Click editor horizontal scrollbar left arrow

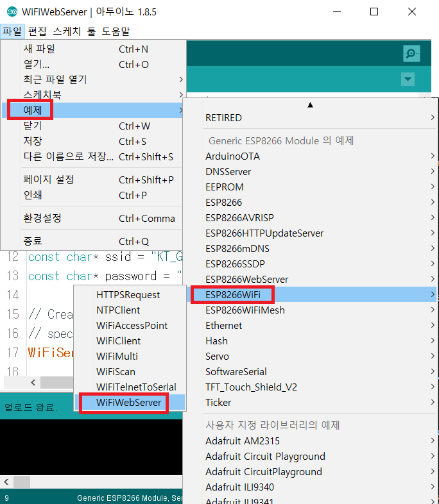(33, 382)
